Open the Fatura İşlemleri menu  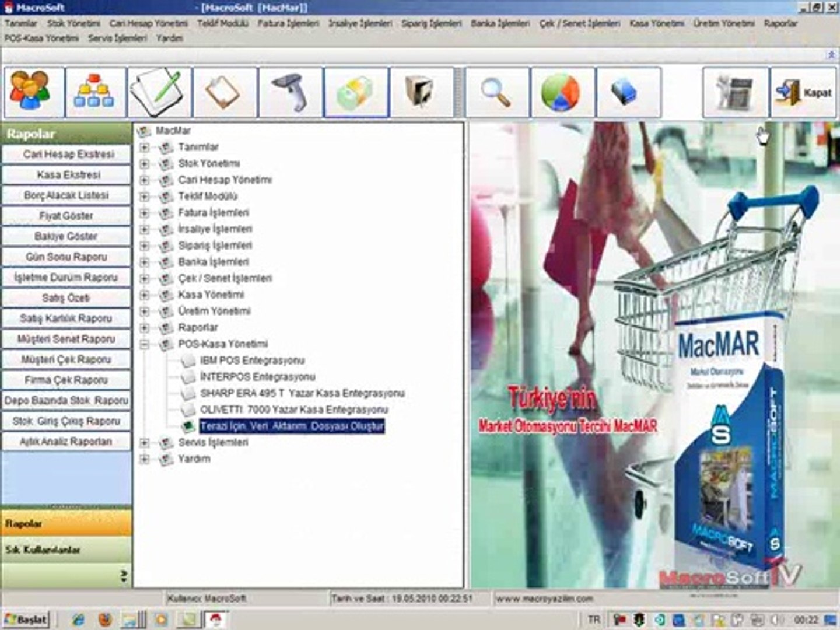coord(288,23)
